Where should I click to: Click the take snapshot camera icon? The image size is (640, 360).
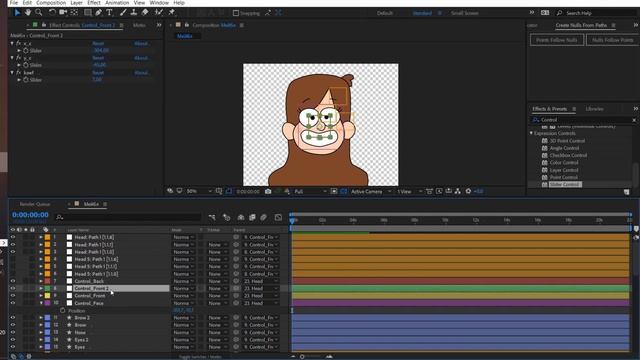pyautogui.click(x=268, y=191)
